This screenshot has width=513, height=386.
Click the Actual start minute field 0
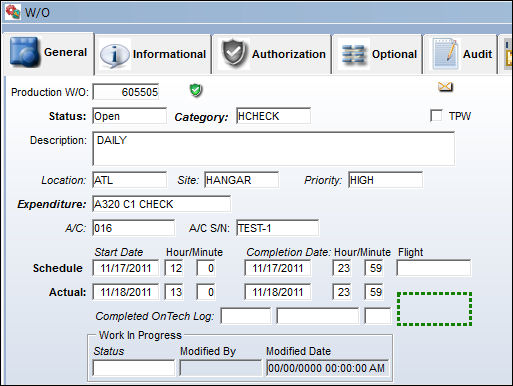[206, 292]
